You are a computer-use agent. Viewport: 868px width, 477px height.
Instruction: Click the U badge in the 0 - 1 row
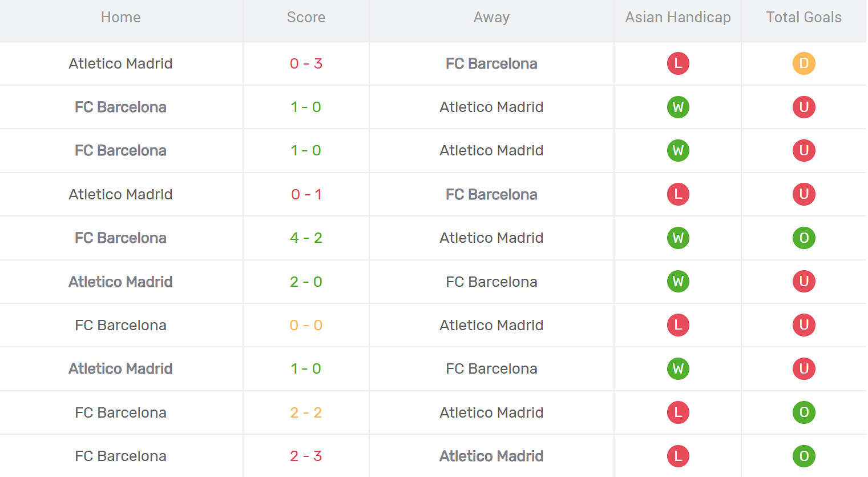click(804, 194)
